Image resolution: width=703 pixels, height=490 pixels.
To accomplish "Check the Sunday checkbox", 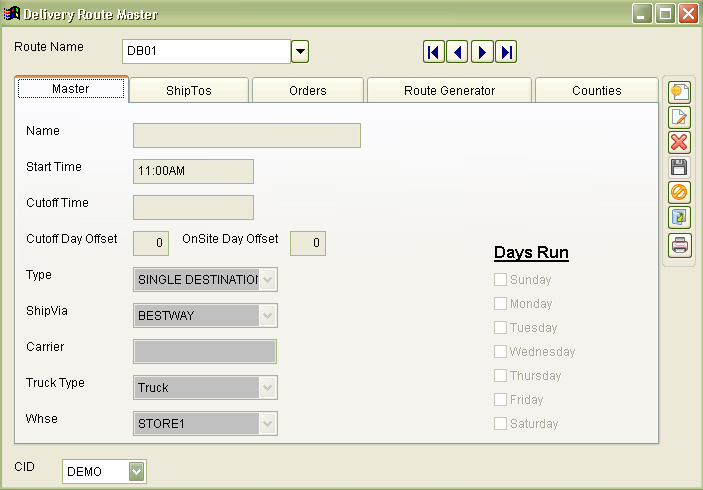I will pyautogui.click(x=501, y=280).
